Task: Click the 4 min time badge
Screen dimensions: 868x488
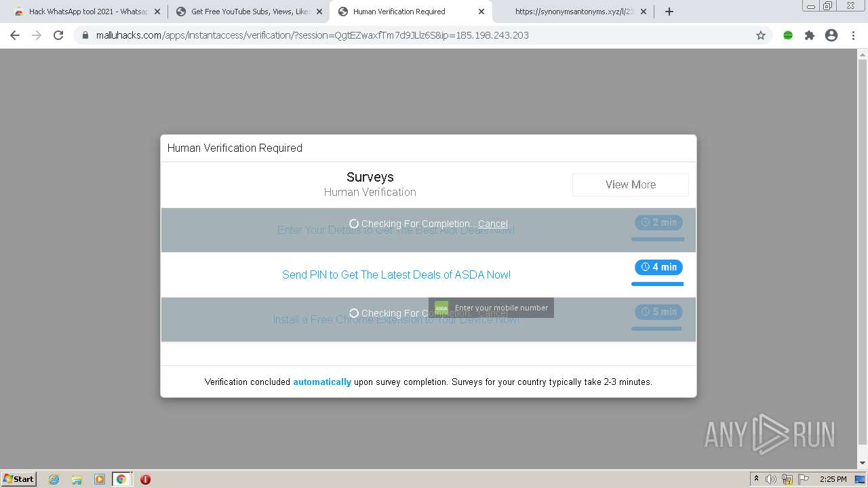Action: (658, 267)
